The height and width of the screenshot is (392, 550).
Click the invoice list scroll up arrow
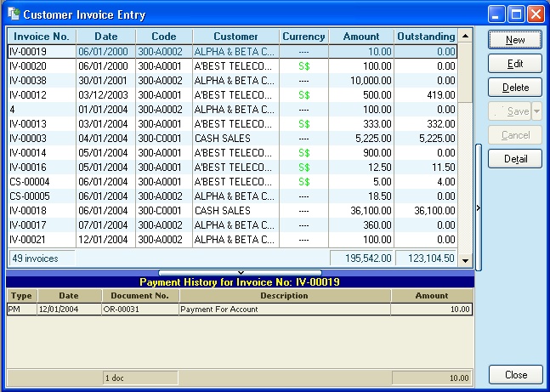point(465,36)
